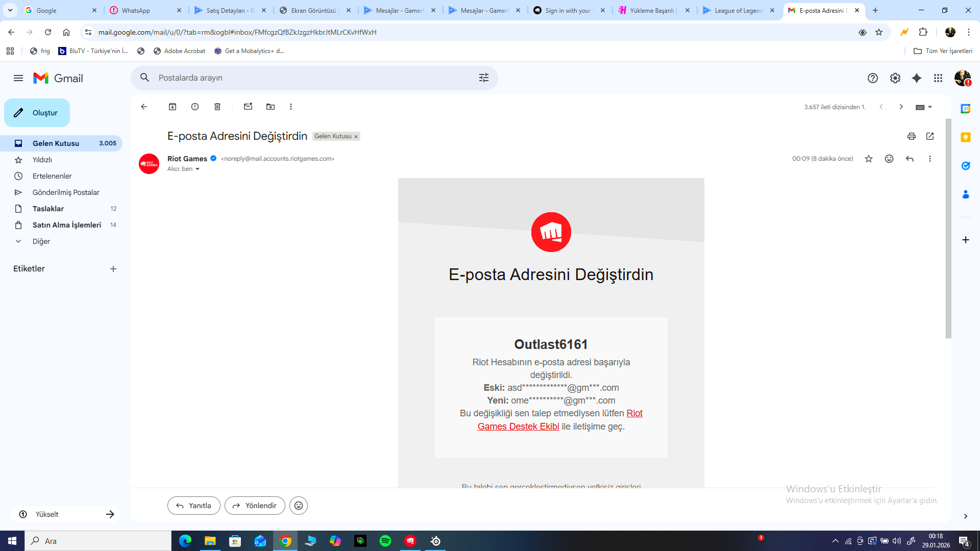The image size is (980, 551).
Task: Switch to WhatsApp browser tab
Action: point(145,10)
